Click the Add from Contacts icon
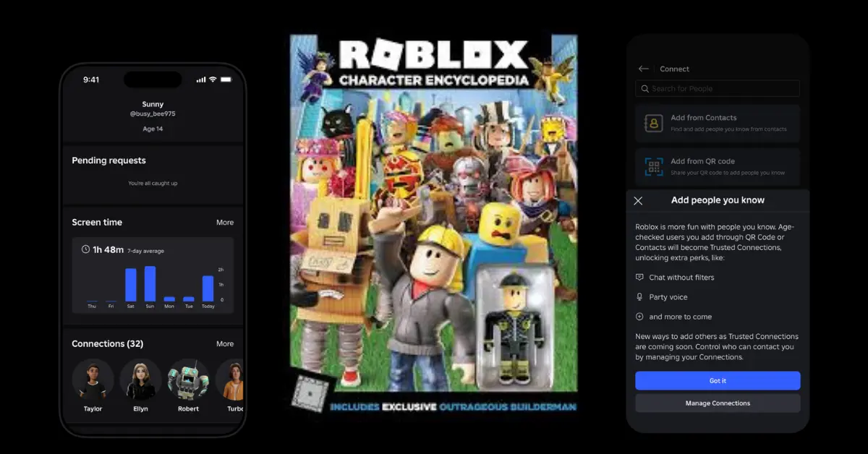The image size is (868, 454). coord(654,123)
